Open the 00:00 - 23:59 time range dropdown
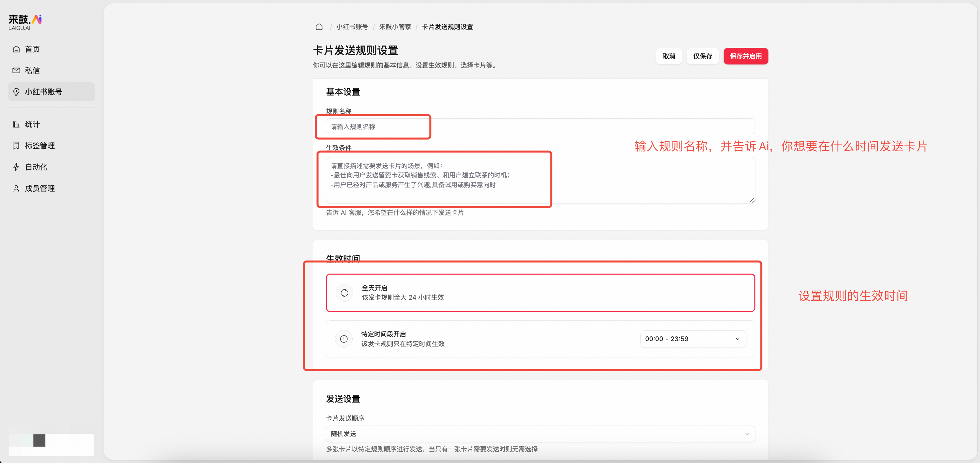Image resolution: width=980 pixels, height=463 pixels. (x=693, y=339)
